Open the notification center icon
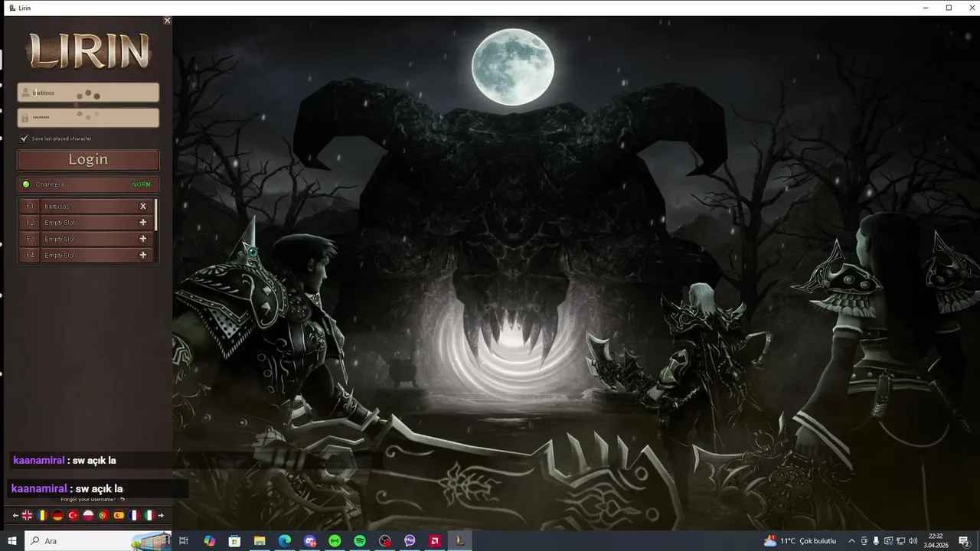 [x=964, y=541]
